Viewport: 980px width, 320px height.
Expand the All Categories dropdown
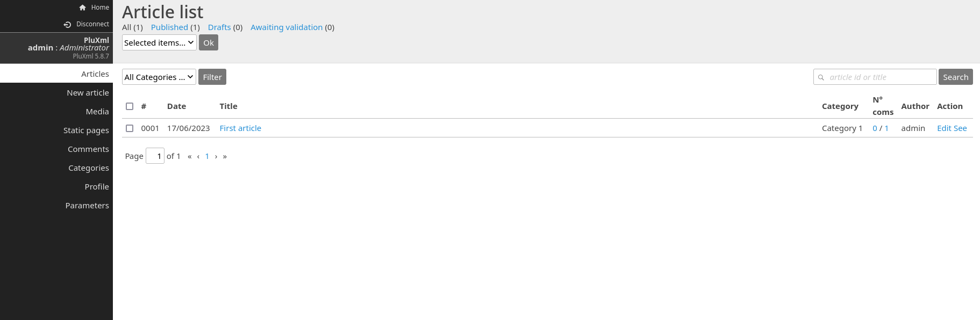tap(159, 77)
